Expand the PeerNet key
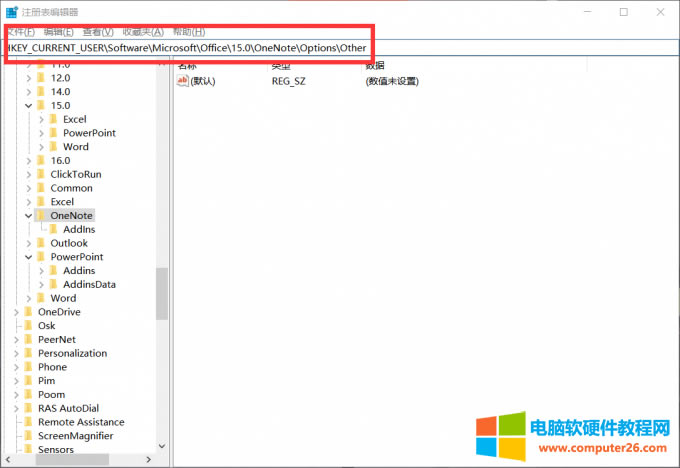 [16, 340]
